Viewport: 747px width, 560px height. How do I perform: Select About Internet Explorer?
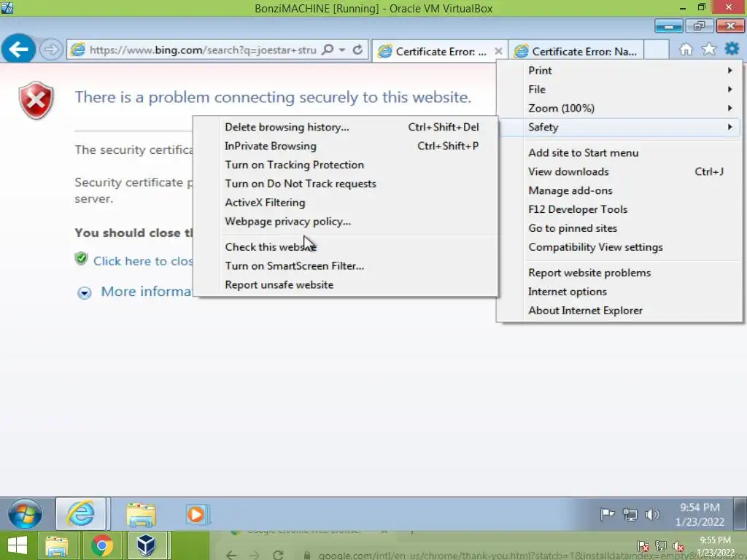[619, 311]
